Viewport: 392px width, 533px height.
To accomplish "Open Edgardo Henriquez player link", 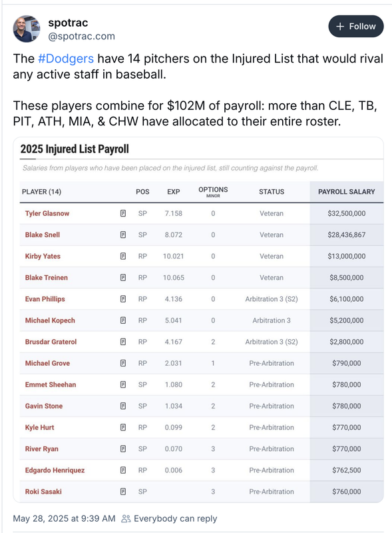I will 55,470.
